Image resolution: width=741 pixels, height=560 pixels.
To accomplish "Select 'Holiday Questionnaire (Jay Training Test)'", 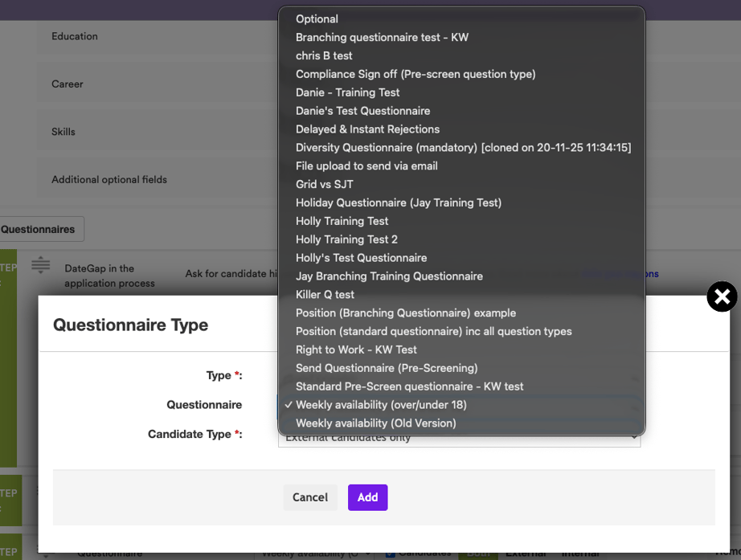I will (398, 203).
